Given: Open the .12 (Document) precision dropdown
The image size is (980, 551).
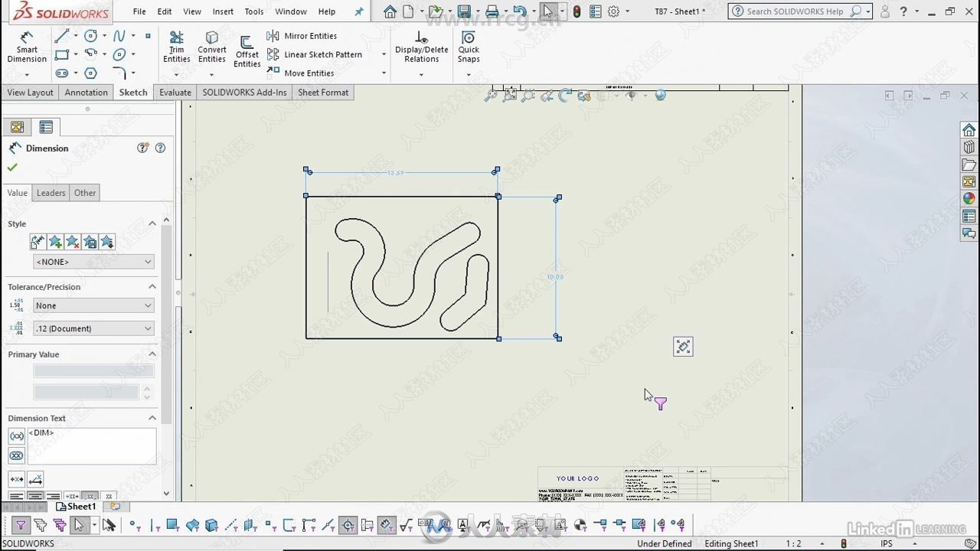Looking at the screenshot, I should coord(93,328).
